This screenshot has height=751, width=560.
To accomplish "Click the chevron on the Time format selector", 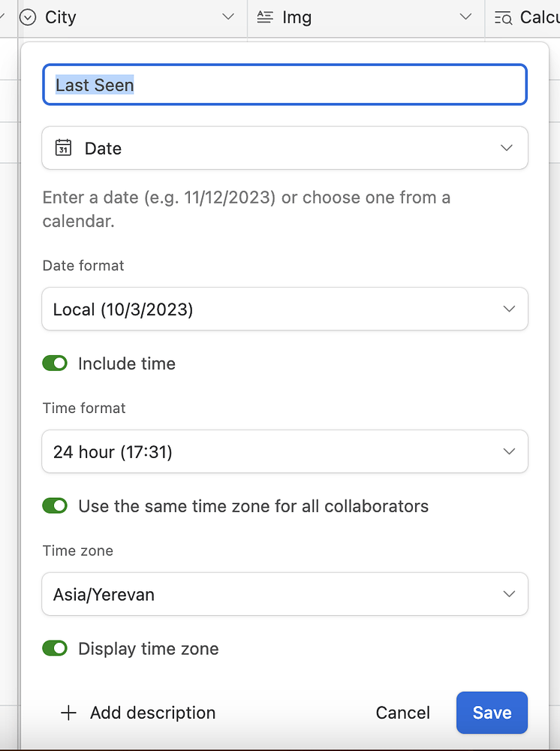I will (509, 451).
